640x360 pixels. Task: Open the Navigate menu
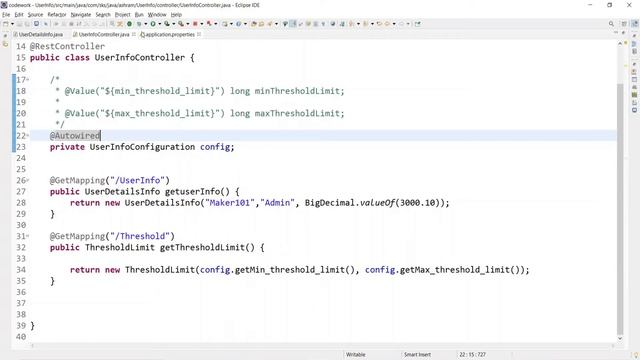[x=81, y=14]
